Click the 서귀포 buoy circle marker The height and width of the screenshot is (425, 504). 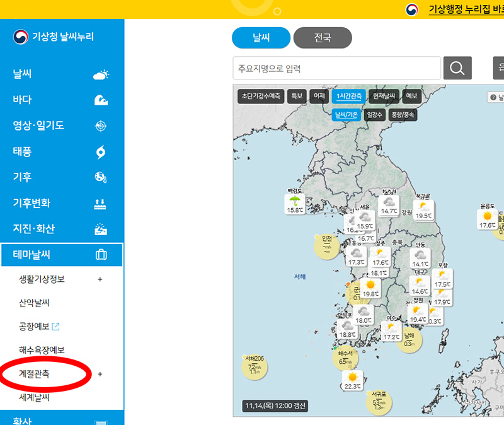379,402
